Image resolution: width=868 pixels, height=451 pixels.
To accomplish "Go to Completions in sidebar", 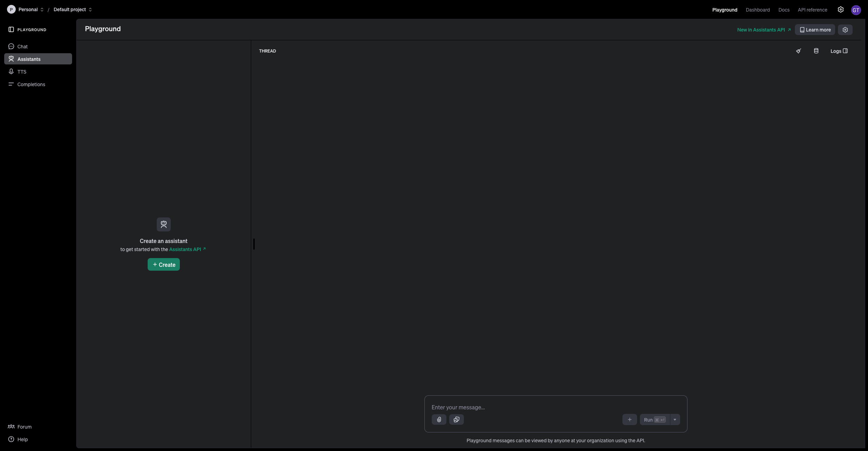I will pos(31,84).
